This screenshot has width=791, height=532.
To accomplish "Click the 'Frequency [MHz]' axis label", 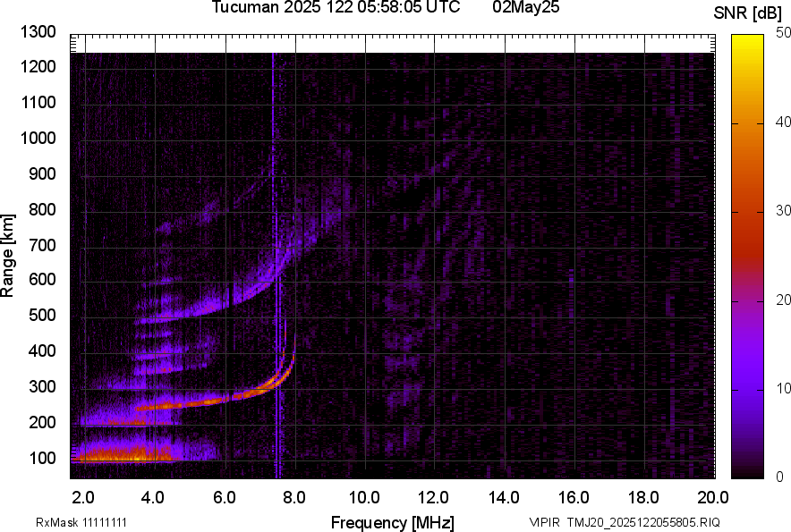I will click(x=393, y=522).
